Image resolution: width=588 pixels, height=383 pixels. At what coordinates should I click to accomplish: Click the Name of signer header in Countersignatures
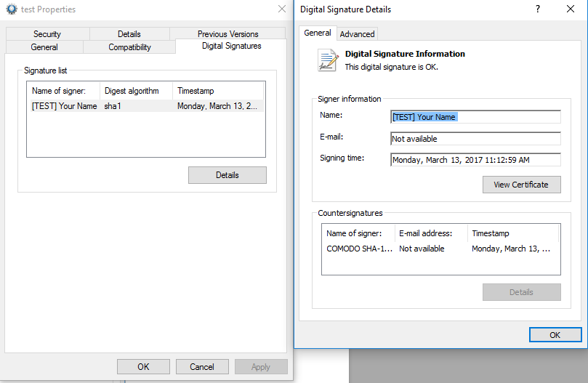pyautogui.click(x=358, y=233)
